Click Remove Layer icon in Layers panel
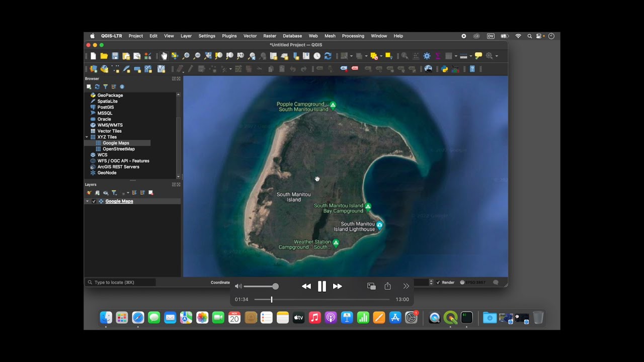644x362 pixels. click(150, 193)
